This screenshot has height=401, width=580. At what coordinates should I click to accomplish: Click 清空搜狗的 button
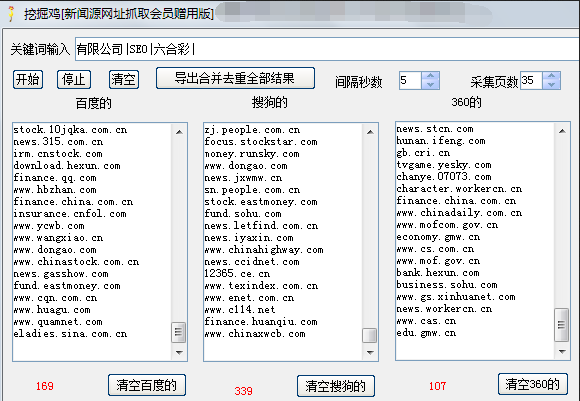[x=335, y=386]
